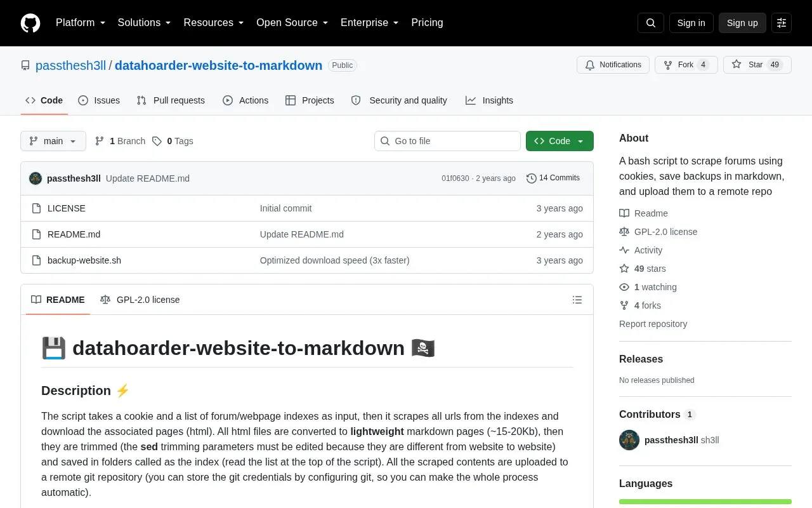The image size is (812, 508).
Task: Open the 01f0630 commit hash
Action: (455, 178)
